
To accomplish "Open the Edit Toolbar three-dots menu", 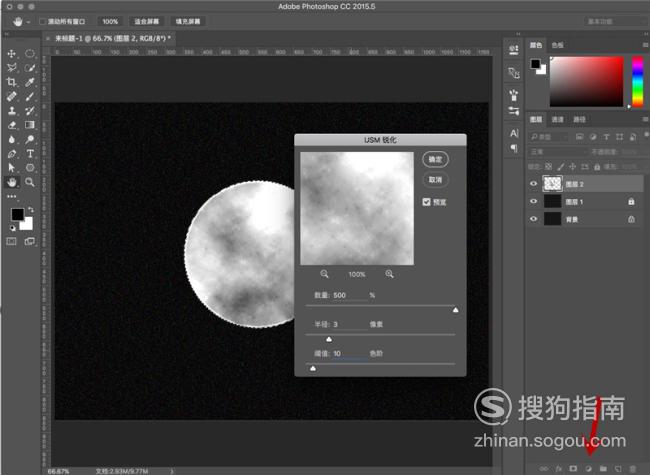I will point(12,196).
